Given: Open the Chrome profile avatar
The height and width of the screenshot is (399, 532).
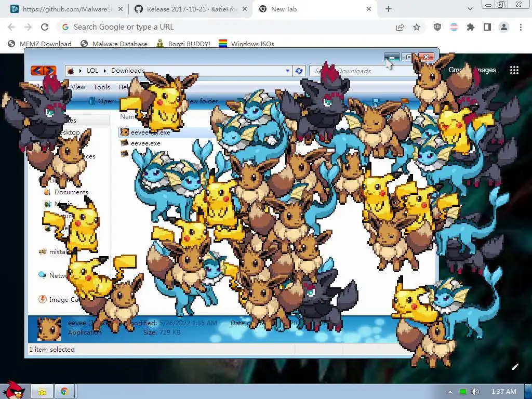Looking at the screenshot, I should click(504, 27).
